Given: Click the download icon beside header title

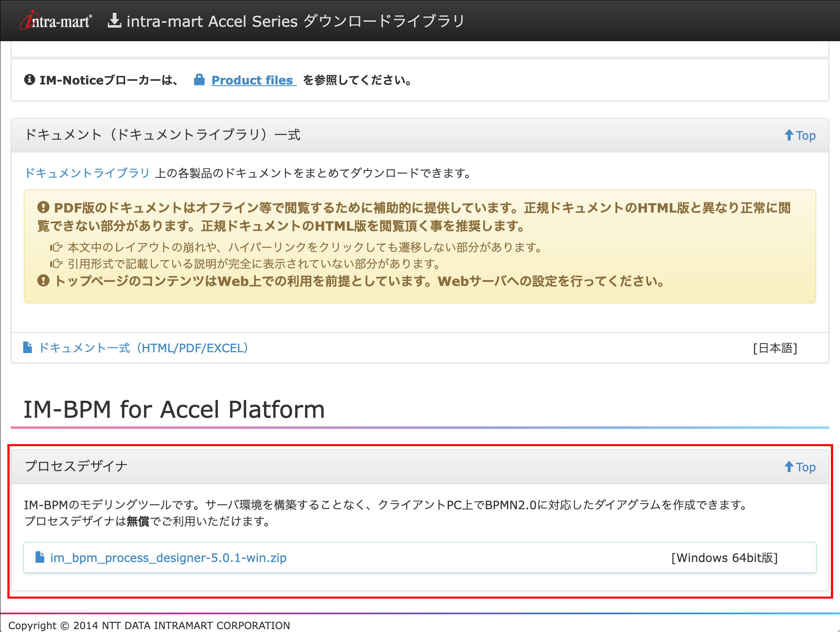Looking at the screenshot, I should 114,21.
